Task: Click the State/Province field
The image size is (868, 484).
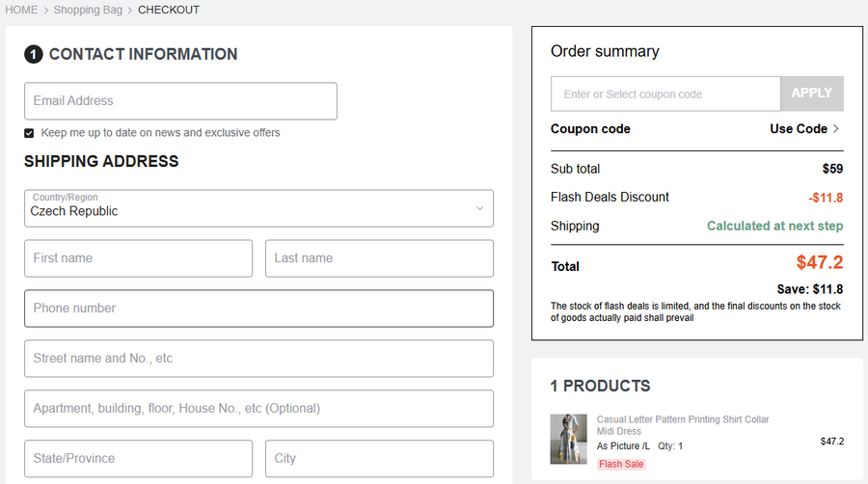Action: [138, 459]
